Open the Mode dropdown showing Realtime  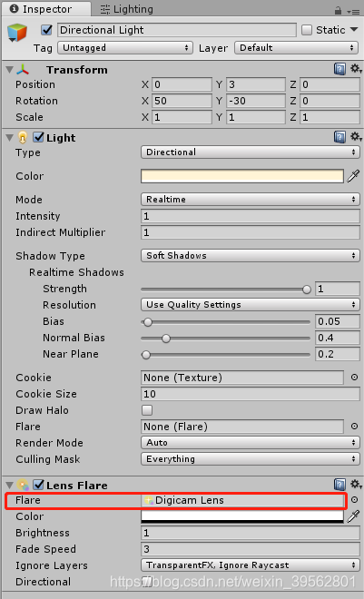(251, 200)
